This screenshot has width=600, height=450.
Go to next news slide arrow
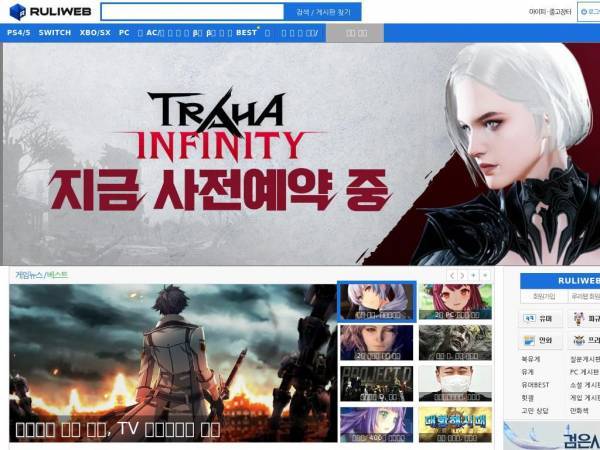[463, 276]
